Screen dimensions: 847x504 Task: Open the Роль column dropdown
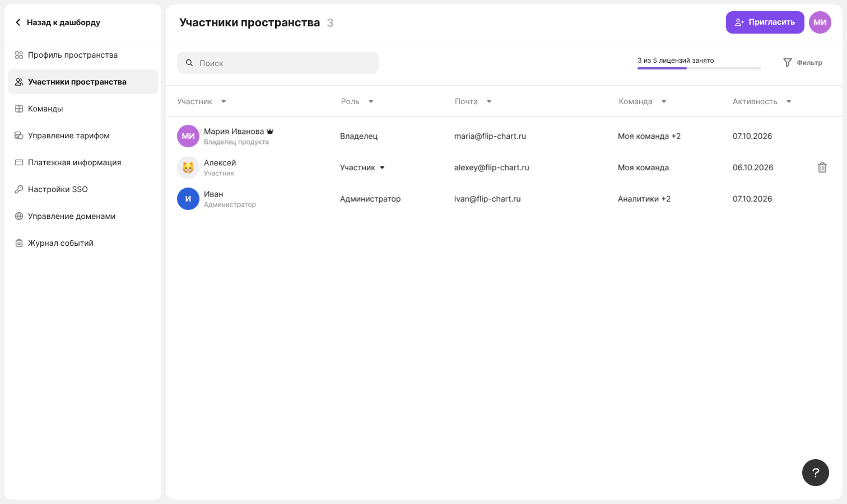371,101
